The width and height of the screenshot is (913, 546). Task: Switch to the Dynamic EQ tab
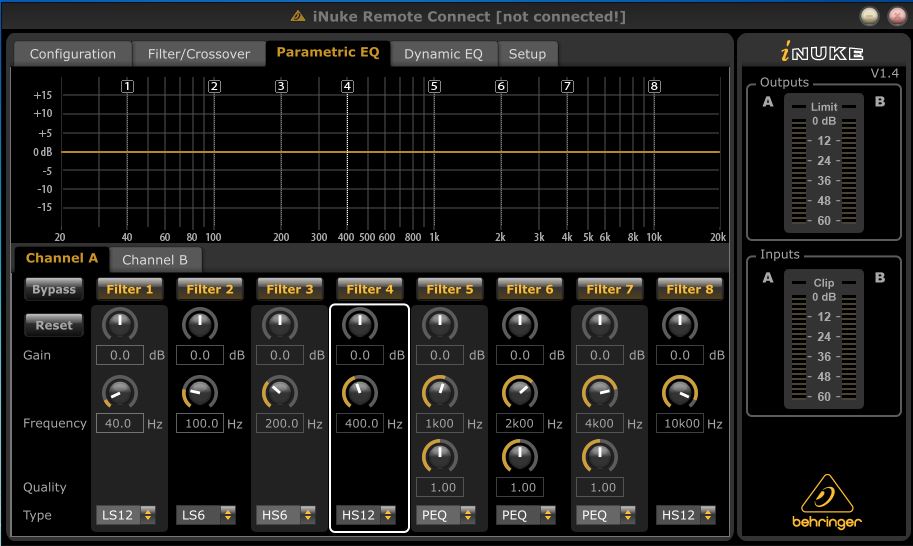(443, 54)
